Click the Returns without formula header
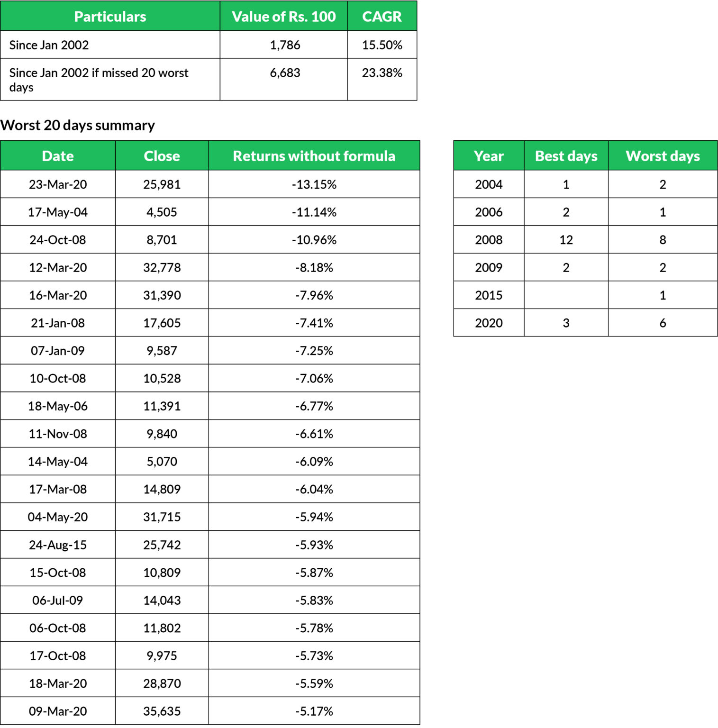Image resolution: width=718 pixels, height=728 pixels. 314,156
